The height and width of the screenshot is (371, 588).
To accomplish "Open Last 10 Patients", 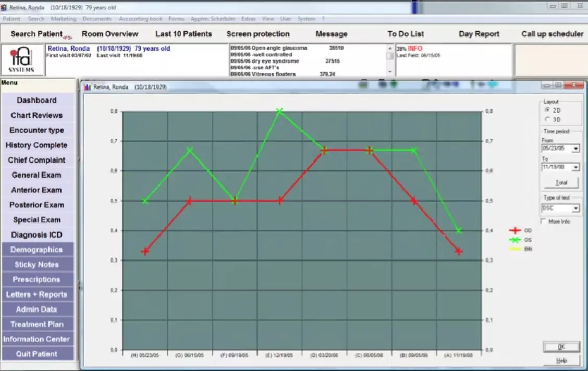I will coord(183,34).
